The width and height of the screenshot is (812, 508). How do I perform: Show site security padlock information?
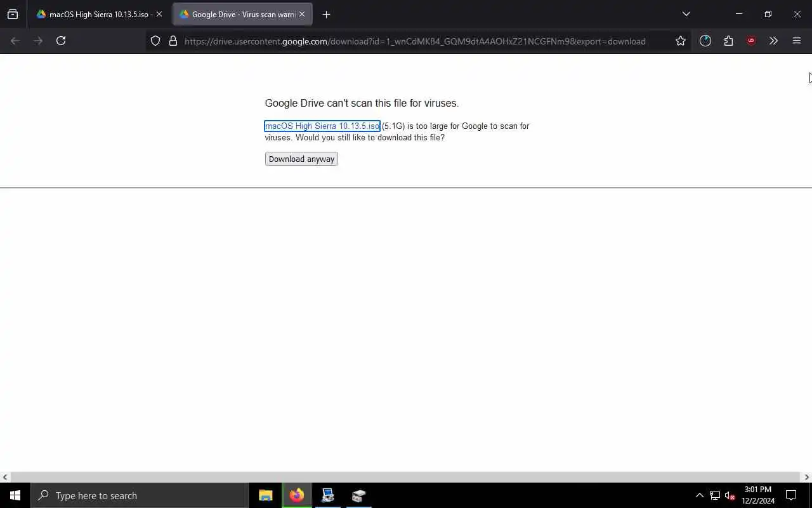click(173, 41)
